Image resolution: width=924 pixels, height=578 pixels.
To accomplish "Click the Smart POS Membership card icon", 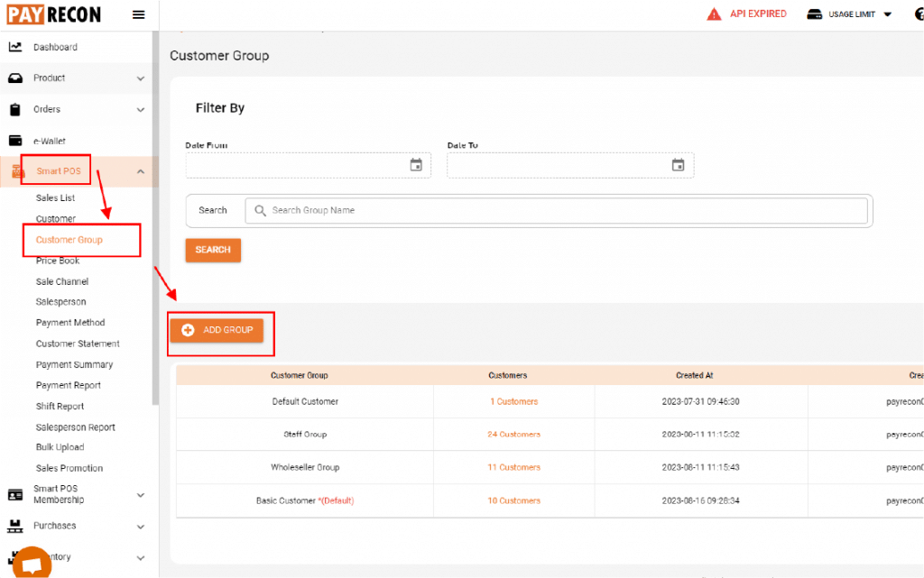I will (15, 494).
